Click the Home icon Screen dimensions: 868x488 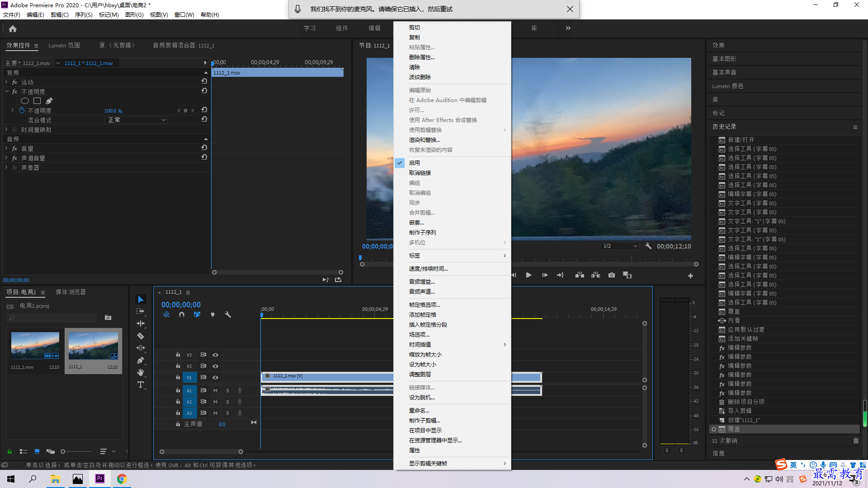pyautogui.click(x=13, y=28)
